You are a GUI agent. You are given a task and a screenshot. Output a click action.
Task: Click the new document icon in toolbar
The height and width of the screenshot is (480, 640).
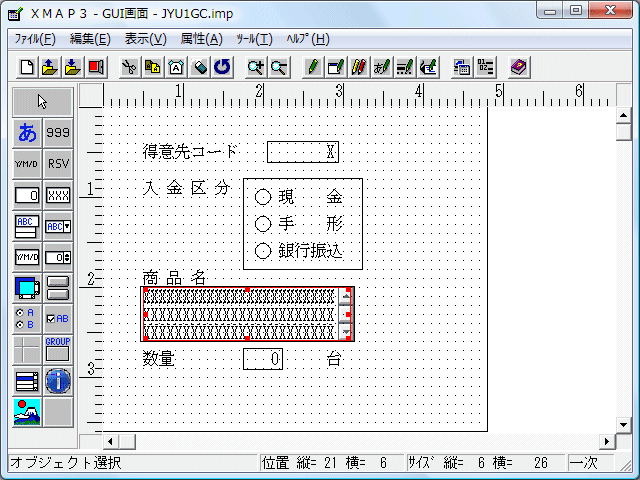click(x=27, y=68)
